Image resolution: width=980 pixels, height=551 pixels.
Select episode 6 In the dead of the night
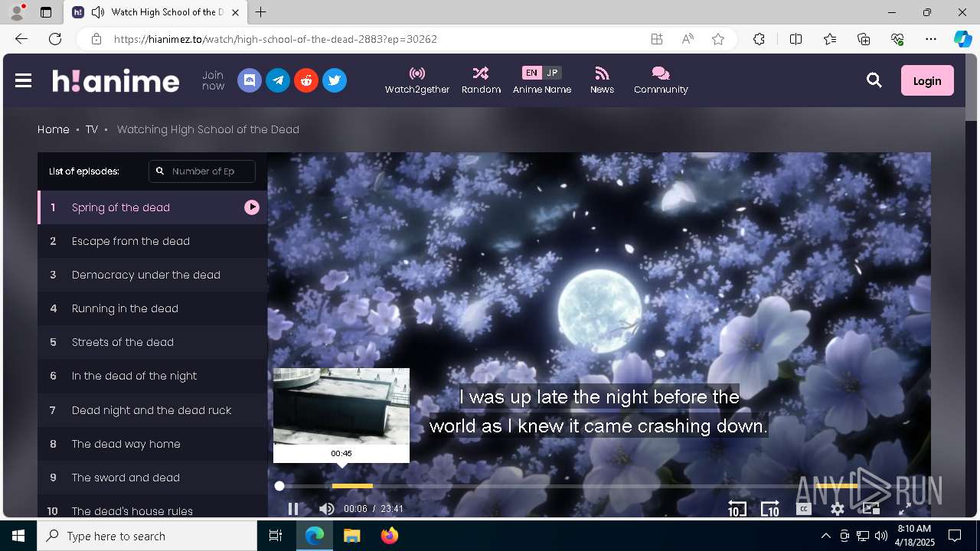click(x=152, y=376)
